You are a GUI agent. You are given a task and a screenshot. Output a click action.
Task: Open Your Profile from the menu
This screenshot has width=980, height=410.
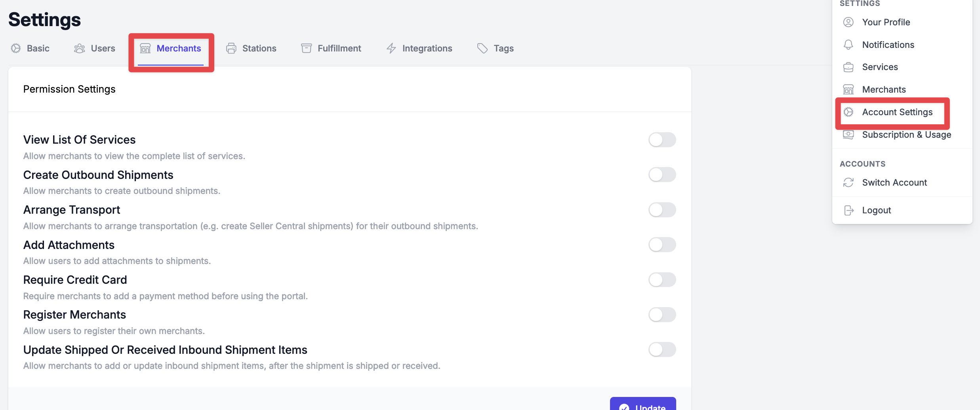(x=886, y=22)
